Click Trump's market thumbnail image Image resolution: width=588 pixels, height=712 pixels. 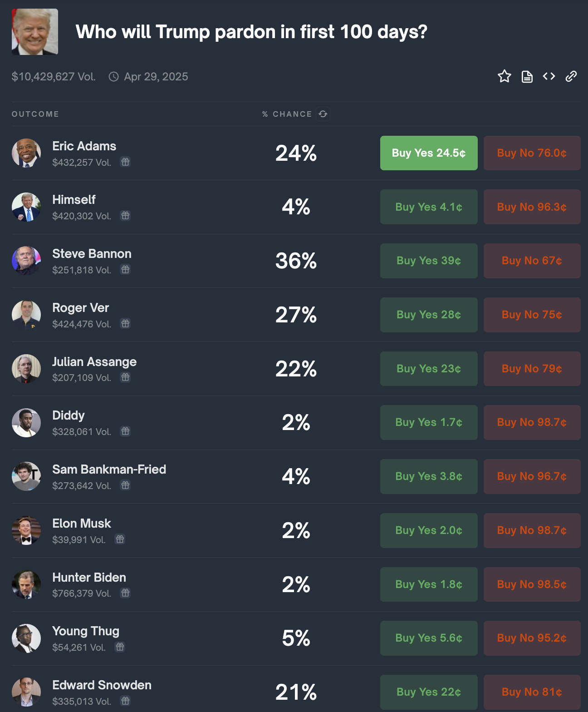point(35,32)
